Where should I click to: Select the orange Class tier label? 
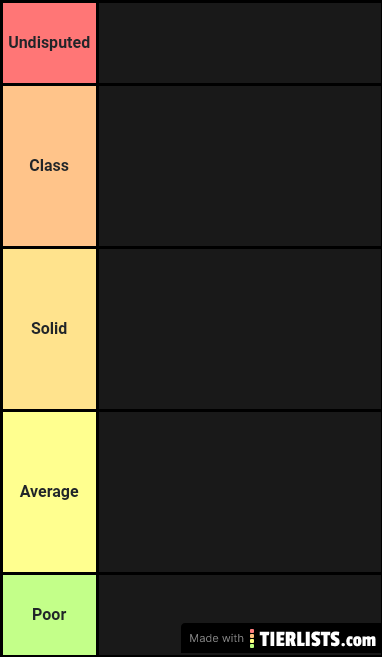point(49,166)
